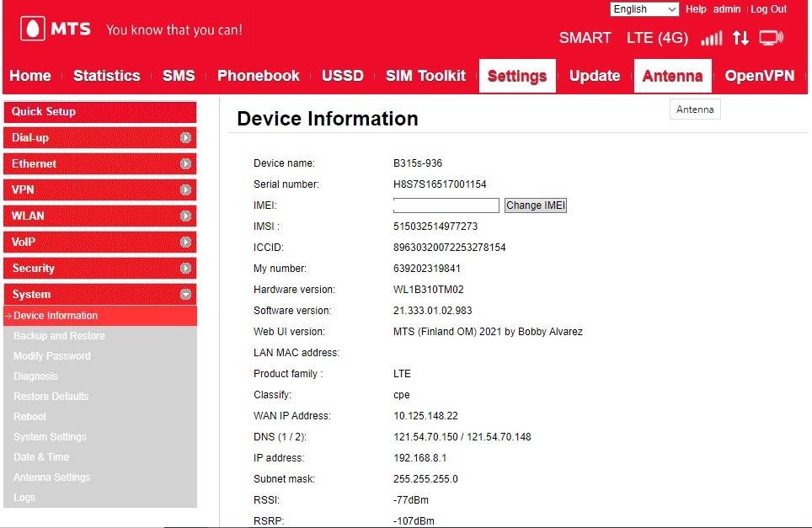The height and width of the screenshot is (528, 812).
Task: Select the Settings tab
Action: (517, 76)
